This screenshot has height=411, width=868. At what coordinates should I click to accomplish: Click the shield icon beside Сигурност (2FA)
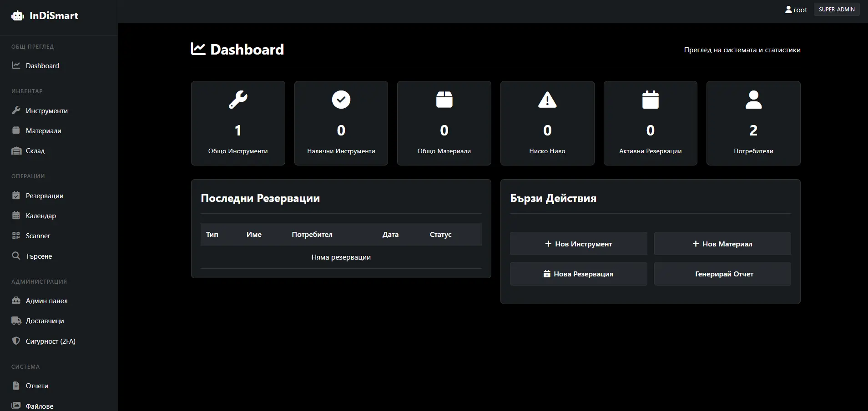tap(16, 341)
